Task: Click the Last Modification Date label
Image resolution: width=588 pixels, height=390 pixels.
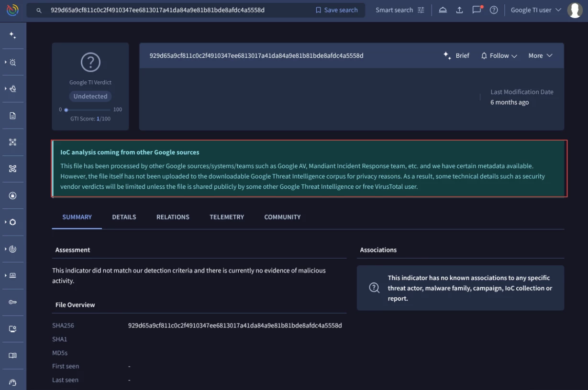Action: pos(522,92)
